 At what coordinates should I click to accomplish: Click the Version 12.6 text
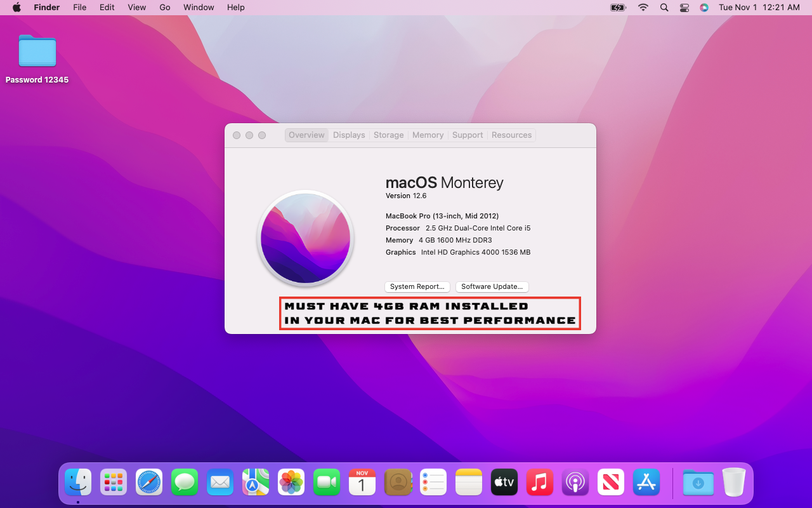coord(406,196)
